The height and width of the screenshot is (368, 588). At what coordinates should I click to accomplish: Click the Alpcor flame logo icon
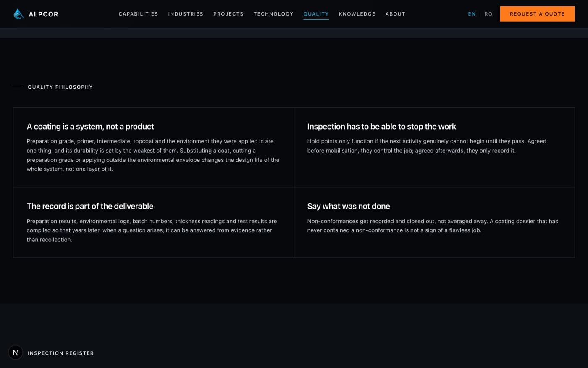click(x=18, y=14)
